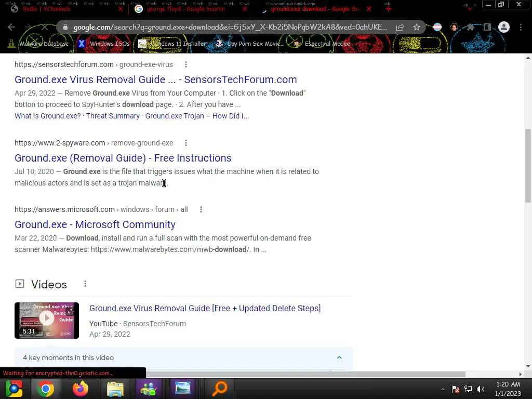The width and height of the screenshot is (532, 399).
Task: Open Chrome three-dot main menu
Action: (521, 27)
